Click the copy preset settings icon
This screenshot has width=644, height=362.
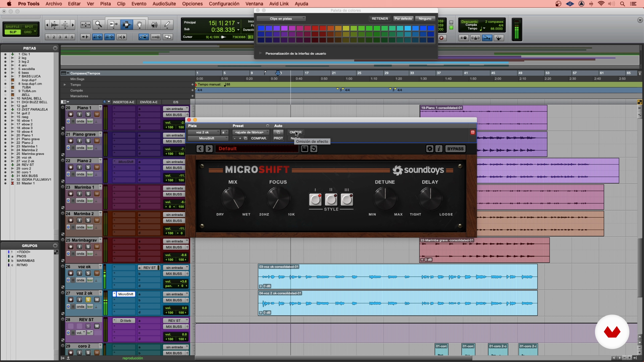pyautogui.click(x=246, y=138)
